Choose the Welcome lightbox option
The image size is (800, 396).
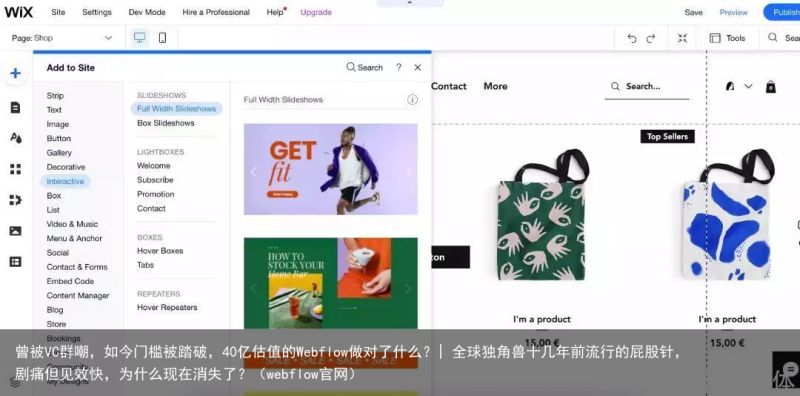coord(154,166)
